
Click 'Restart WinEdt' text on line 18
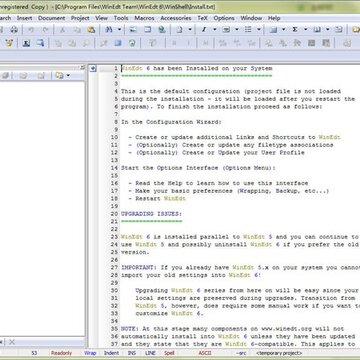pyautogui.click(x=160, y=198)
